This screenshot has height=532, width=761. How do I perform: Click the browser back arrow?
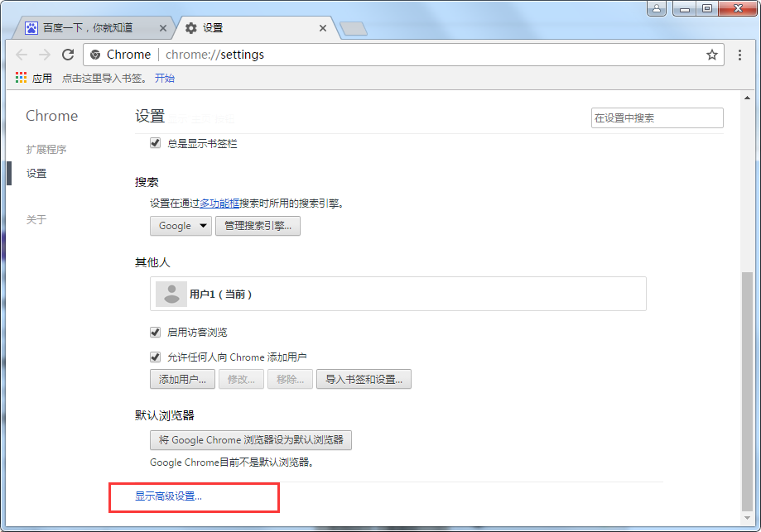(22, 55)
